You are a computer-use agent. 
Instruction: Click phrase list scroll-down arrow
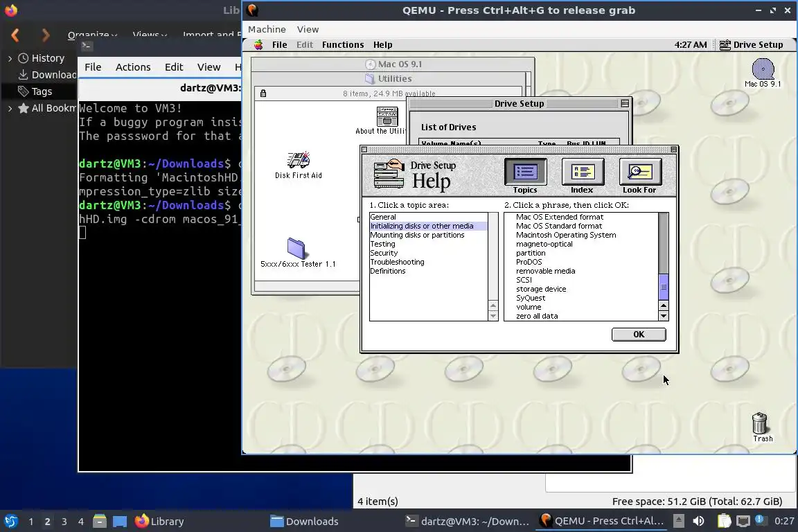pos(663,316)
